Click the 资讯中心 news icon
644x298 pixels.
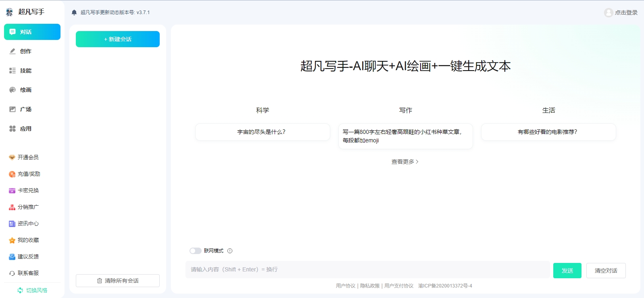12,223
